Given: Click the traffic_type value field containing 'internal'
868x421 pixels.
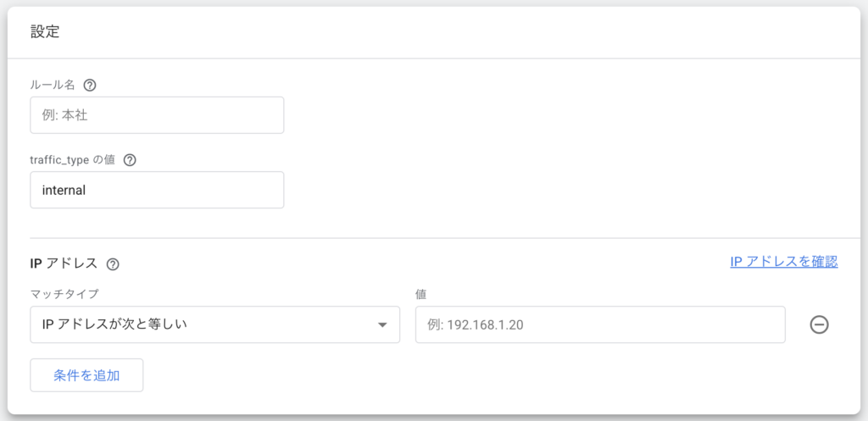Looking at the screenshot, I should (157, 190).
